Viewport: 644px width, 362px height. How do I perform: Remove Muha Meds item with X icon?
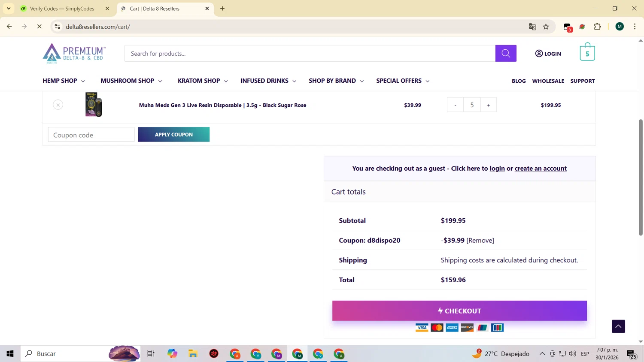point(58,105)
